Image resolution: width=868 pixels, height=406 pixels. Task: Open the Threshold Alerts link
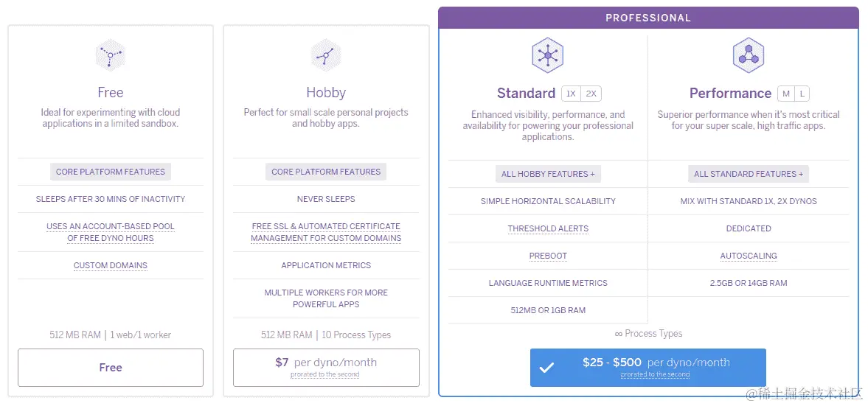tap(548, 228)
